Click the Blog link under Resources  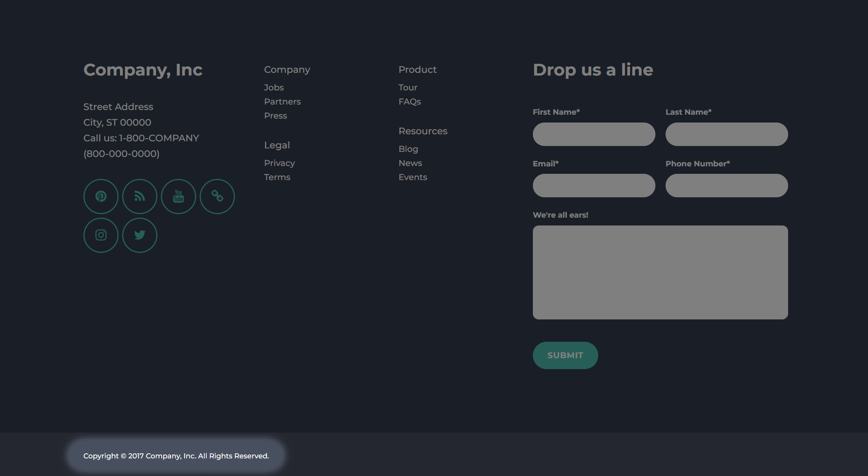[408, 149]
